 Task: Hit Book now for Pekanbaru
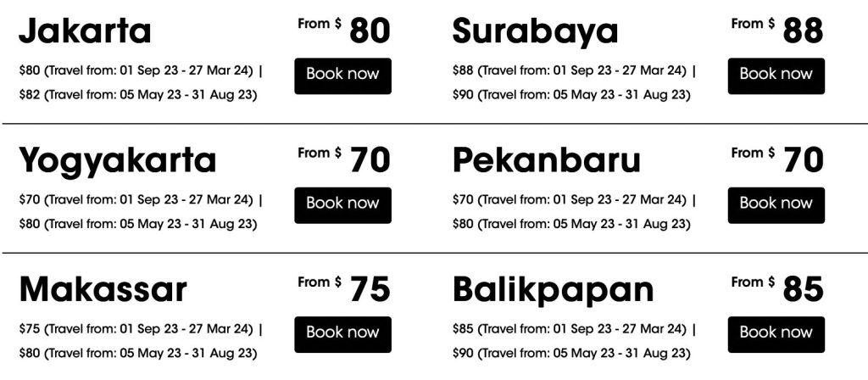pyautogui.click(x=776, y=204)
